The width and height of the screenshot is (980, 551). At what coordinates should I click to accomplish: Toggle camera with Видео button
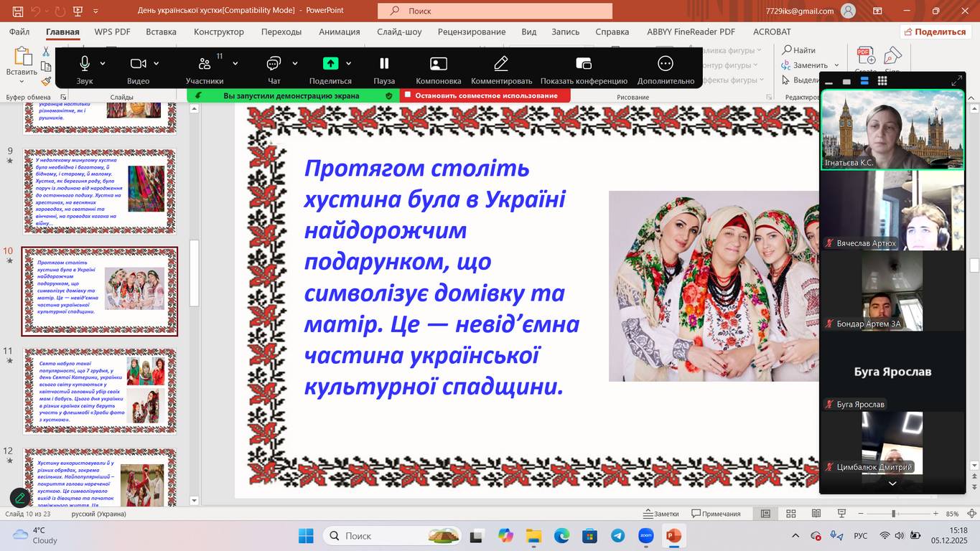click(x=138, y=64)
